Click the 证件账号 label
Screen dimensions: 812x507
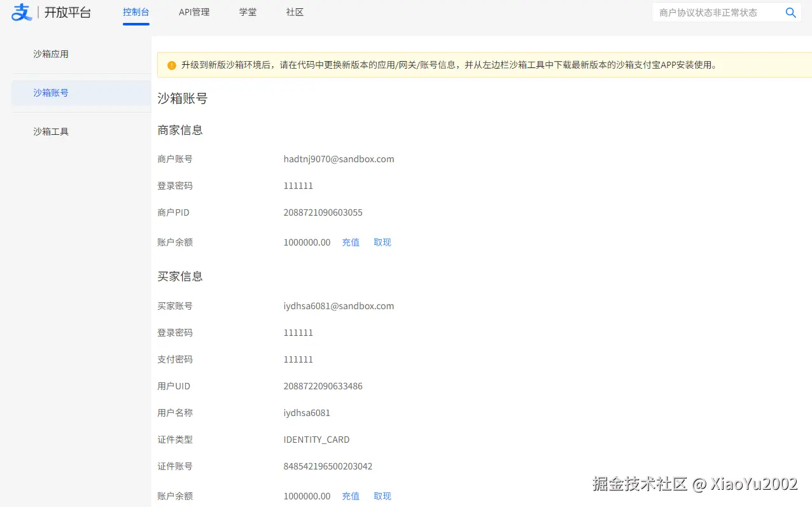pos(175,466)
